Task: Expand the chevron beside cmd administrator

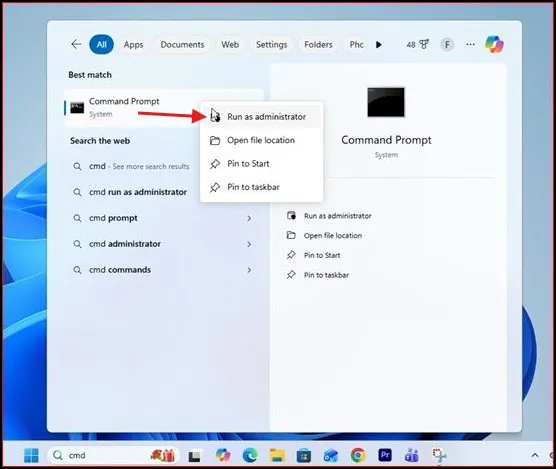Action: pos(249,244)
